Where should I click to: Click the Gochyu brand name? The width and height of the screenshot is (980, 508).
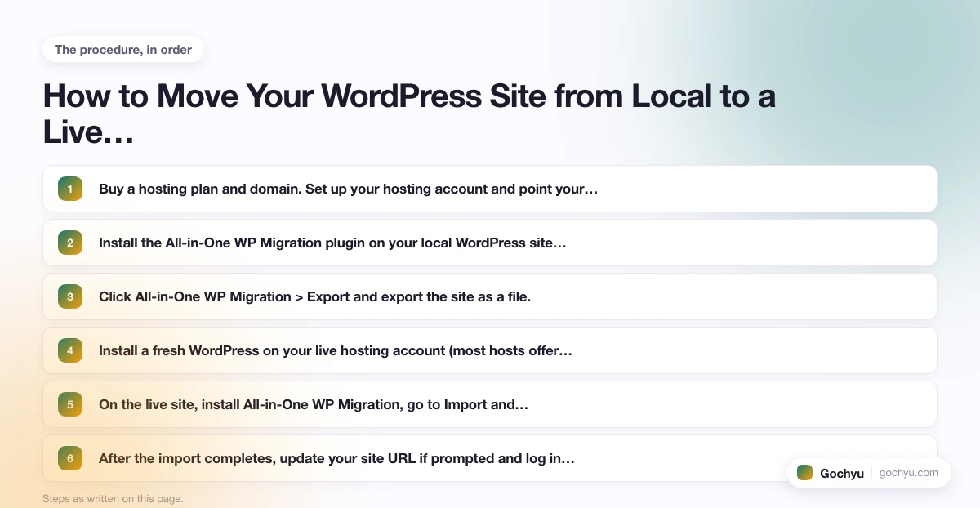point(842,473)
